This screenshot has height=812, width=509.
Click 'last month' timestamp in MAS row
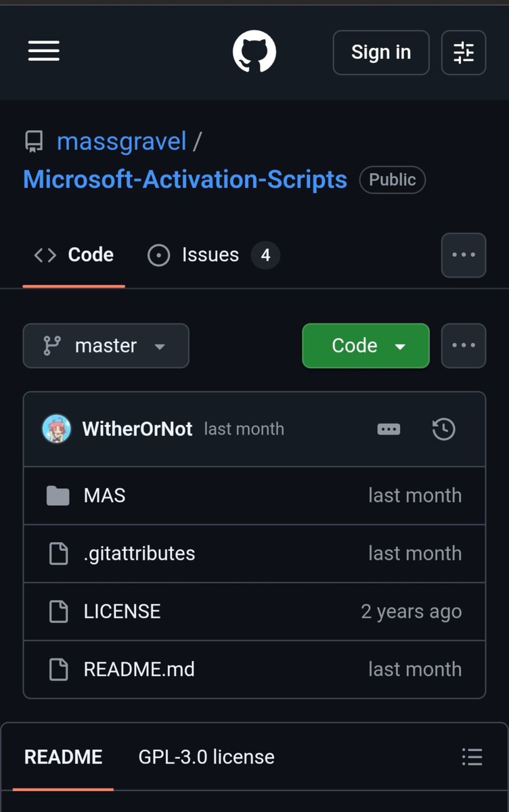click(415, 495)
